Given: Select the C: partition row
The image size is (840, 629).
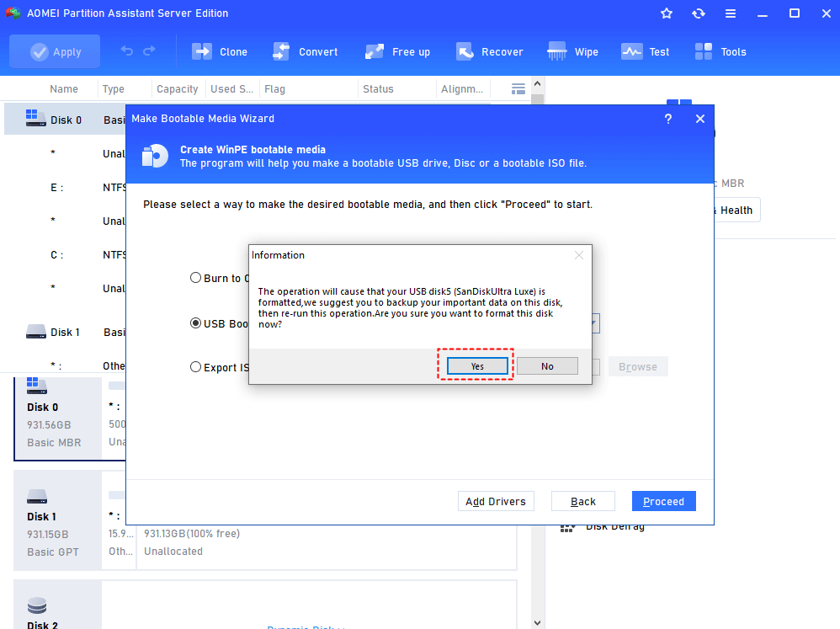Looking at the screenshot, I should [x=65, y=255].
